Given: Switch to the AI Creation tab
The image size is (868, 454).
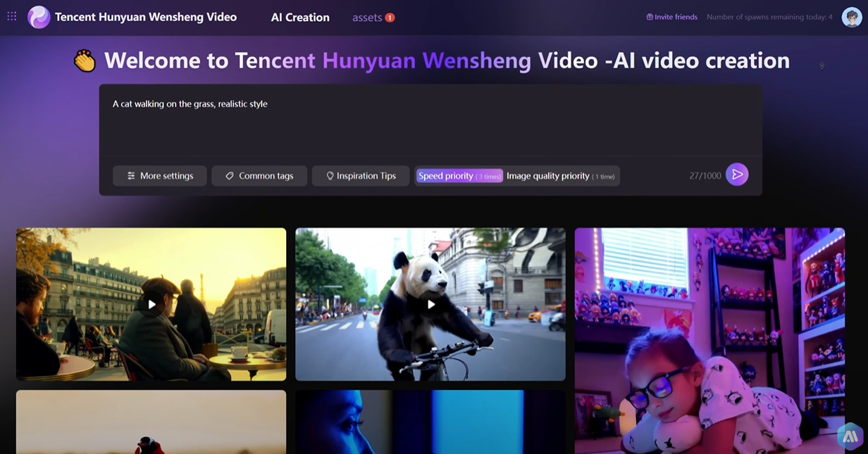Looking at the screenshot, I should 300,18.
